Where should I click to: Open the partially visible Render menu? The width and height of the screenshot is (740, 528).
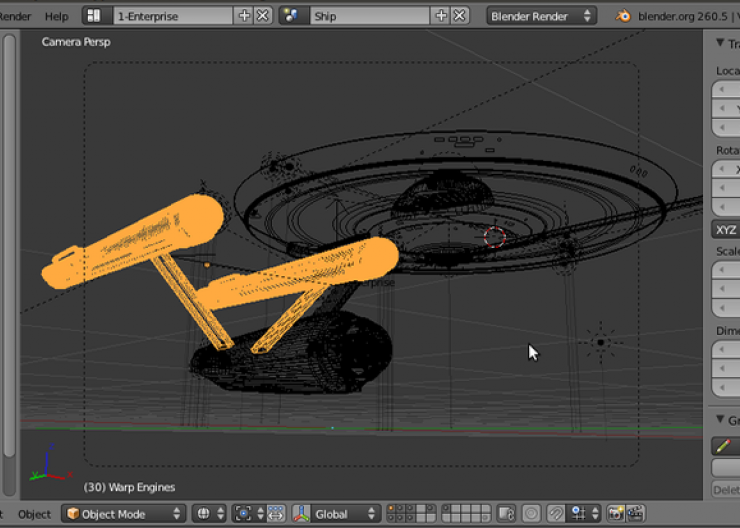(15, 17)
